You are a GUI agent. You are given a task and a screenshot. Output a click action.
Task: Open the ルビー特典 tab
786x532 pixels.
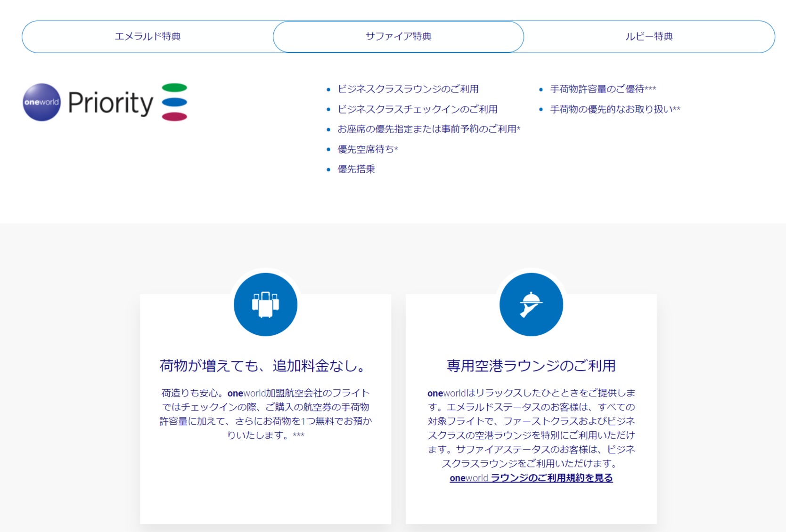pos(649,37)
